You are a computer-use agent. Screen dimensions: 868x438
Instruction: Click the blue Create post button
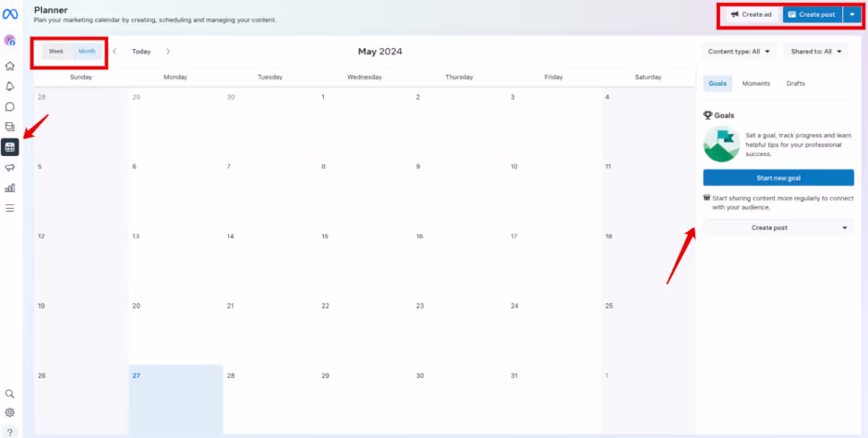tap(812, 14)
